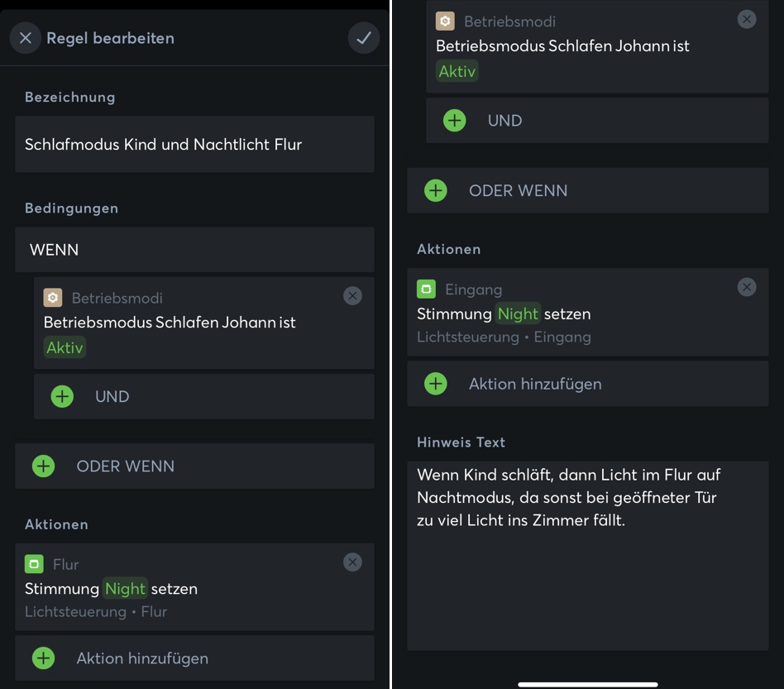Confirm rule with the checkmark icon

pos(363,38)
